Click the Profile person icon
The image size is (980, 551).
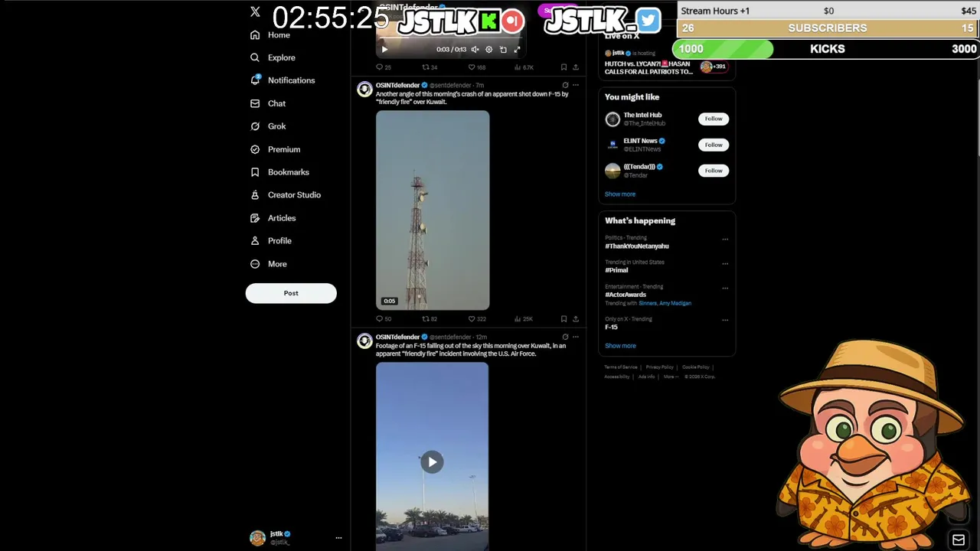(x=255, y=241)
